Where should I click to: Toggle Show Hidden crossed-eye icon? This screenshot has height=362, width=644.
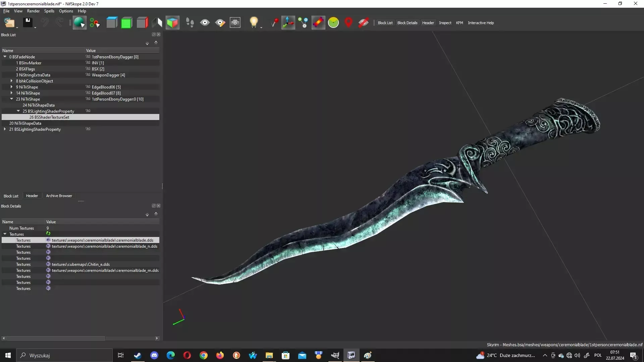[x=364, y=23]
